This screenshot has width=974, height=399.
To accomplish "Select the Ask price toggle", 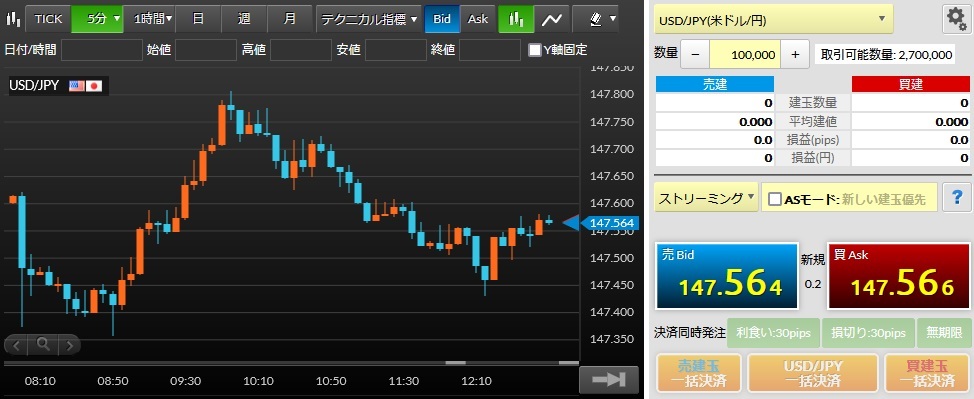I will tap(478, 19).
